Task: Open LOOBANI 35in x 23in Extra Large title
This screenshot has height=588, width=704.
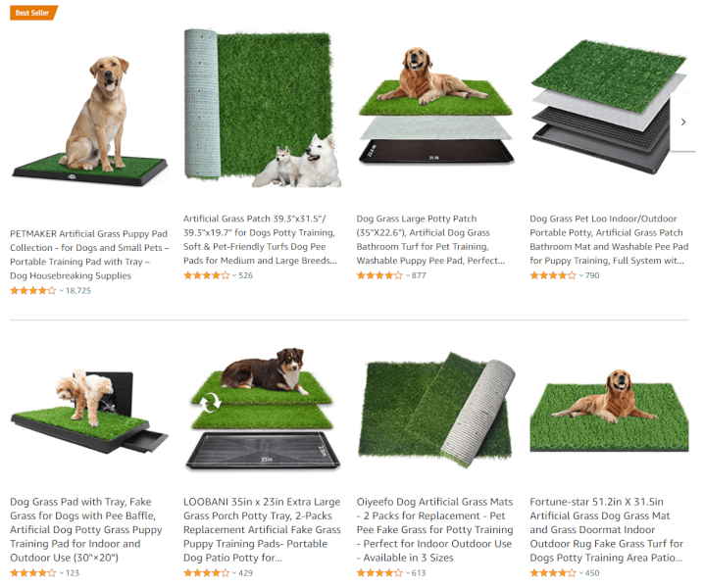Action: coord(262,529)
